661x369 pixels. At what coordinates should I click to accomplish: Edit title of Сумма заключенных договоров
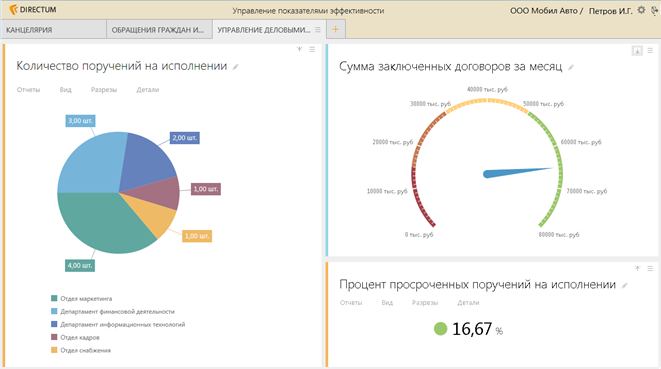[x=571, y=67]
